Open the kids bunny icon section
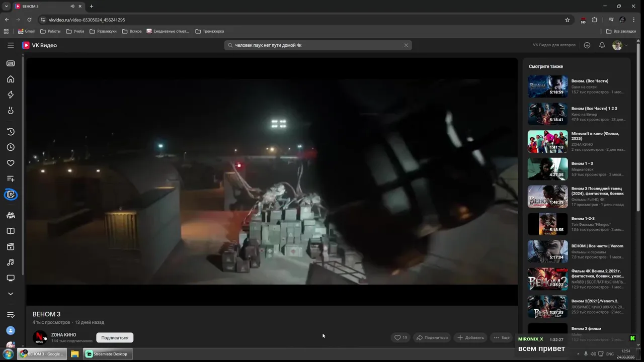The height and width of the screenshot is (362, 644). pos(11,110)
